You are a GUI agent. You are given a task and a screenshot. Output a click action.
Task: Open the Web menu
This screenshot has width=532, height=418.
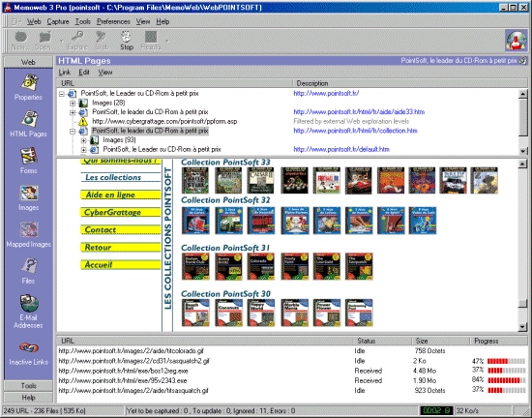(x=34, y=21)
